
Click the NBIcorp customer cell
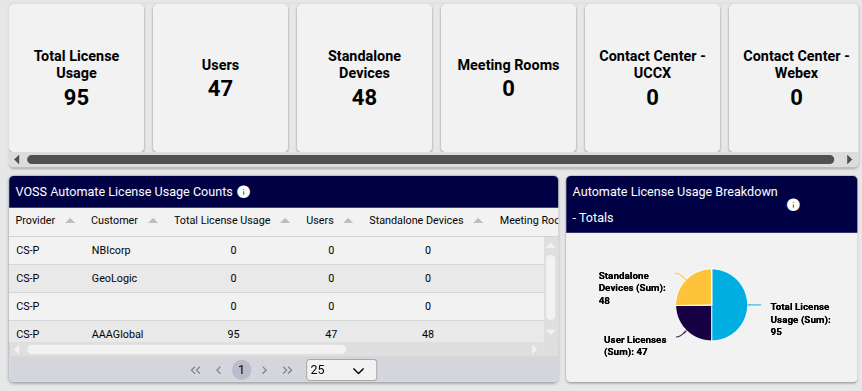[x=111, y=251]
